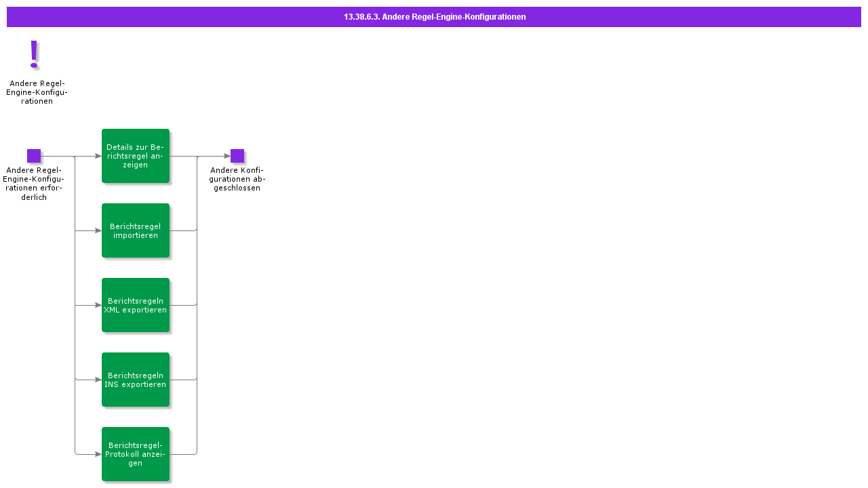
Task: Click label 'Andere Konfigurationen abgeschlossen'
Action: coord(237,179)
